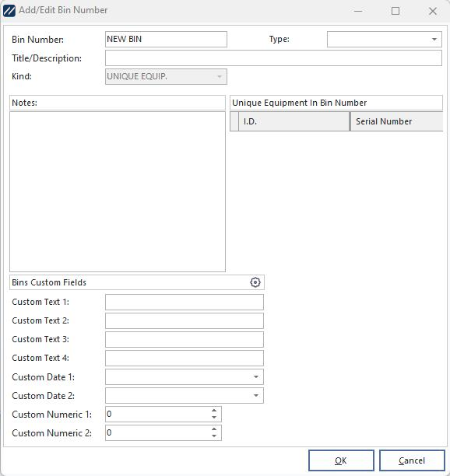
Task: Click the Cancel button
Action: pyautogui.click(x=412, y=460)
